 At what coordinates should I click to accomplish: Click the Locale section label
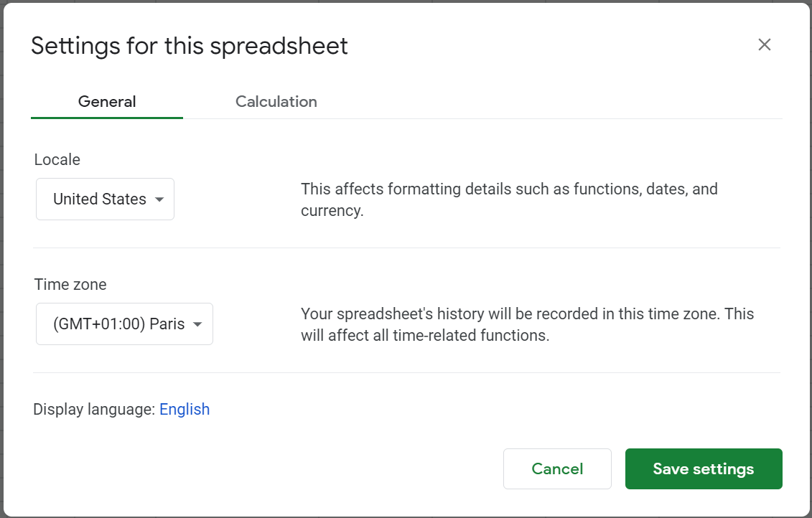point(57,160)
